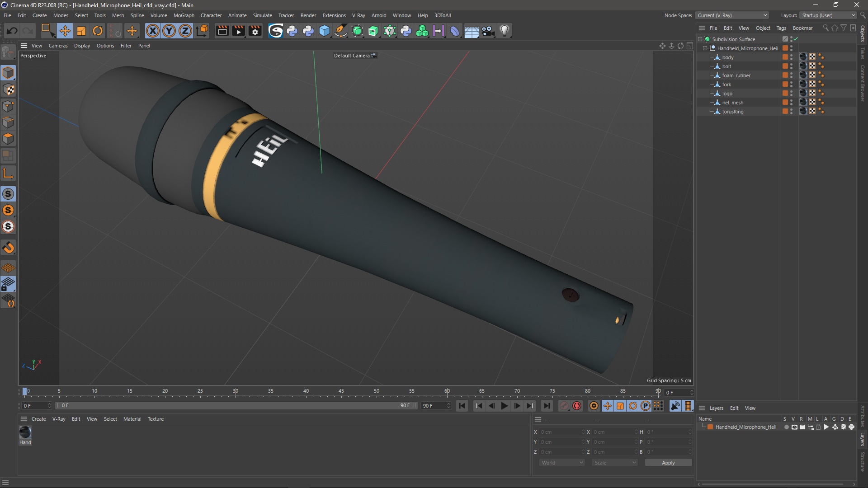Open the spline Pen tool
The image size is (868, 488).
[x=341, y=31]
